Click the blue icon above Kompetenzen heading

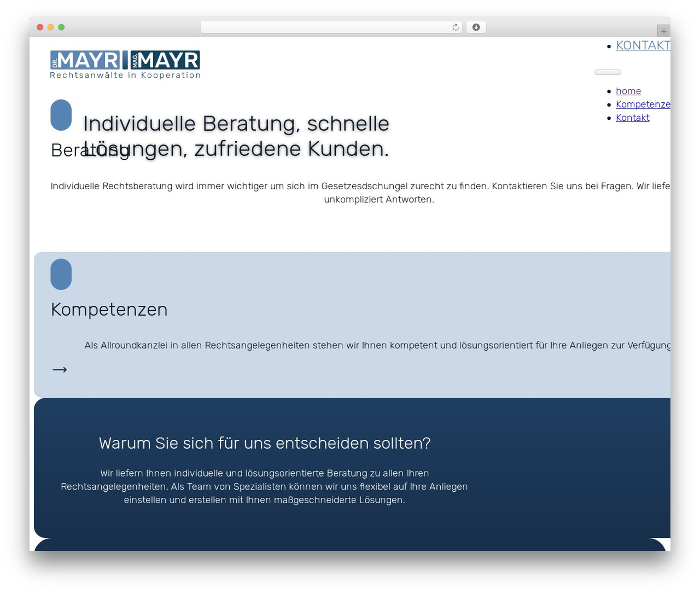(x=61, y=274)
